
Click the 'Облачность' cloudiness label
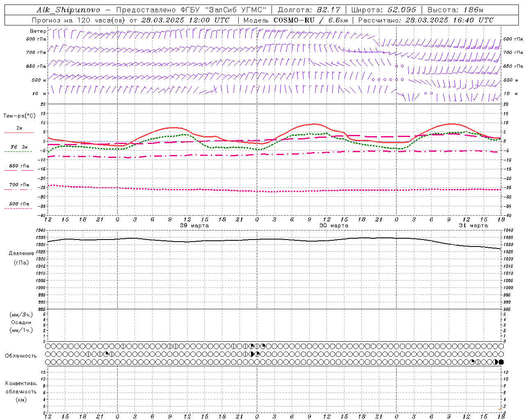[x=21, y=356]
